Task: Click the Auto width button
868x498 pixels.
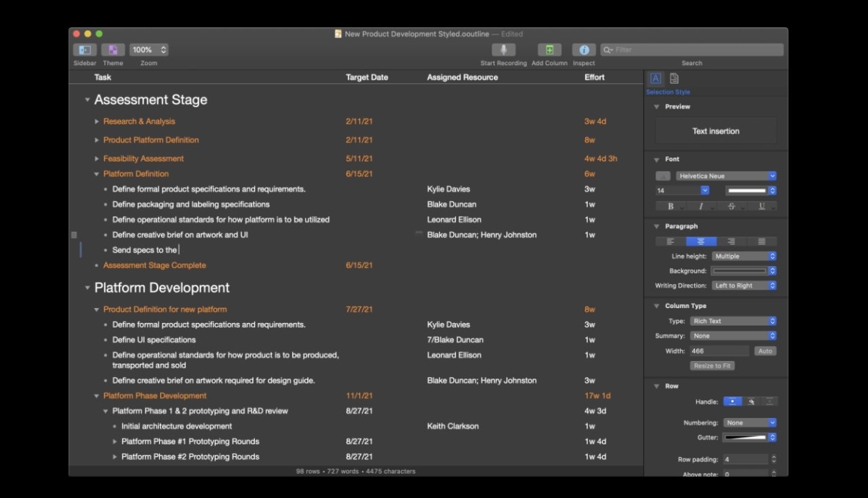Action: 765,351
